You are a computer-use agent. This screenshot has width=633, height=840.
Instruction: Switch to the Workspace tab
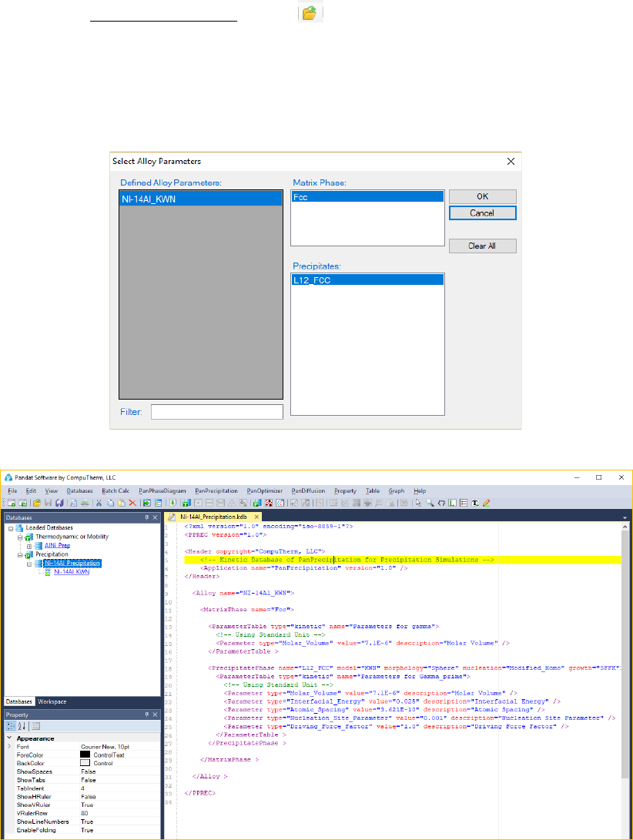click(x=52, y=701)
